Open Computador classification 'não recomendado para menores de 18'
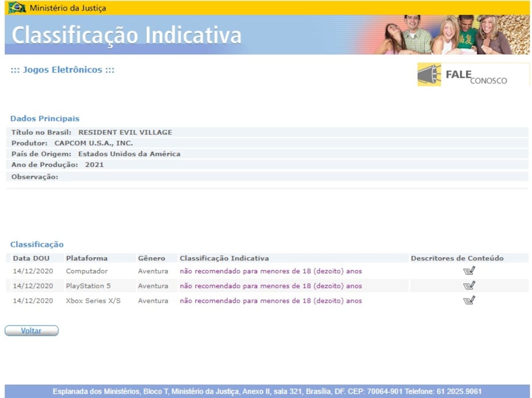Viewport: 532px width, 398px height. click(271, 271)
